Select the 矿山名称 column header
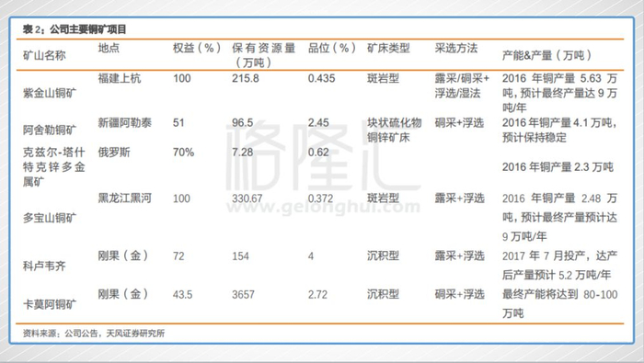The image size is (644, 363). click(x=44, y=55)
